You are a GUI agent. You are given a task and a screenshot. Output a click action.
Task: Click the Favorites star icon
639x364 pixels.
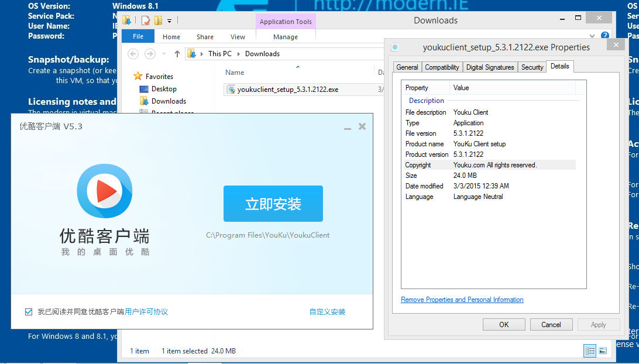(x=138, y=76)
